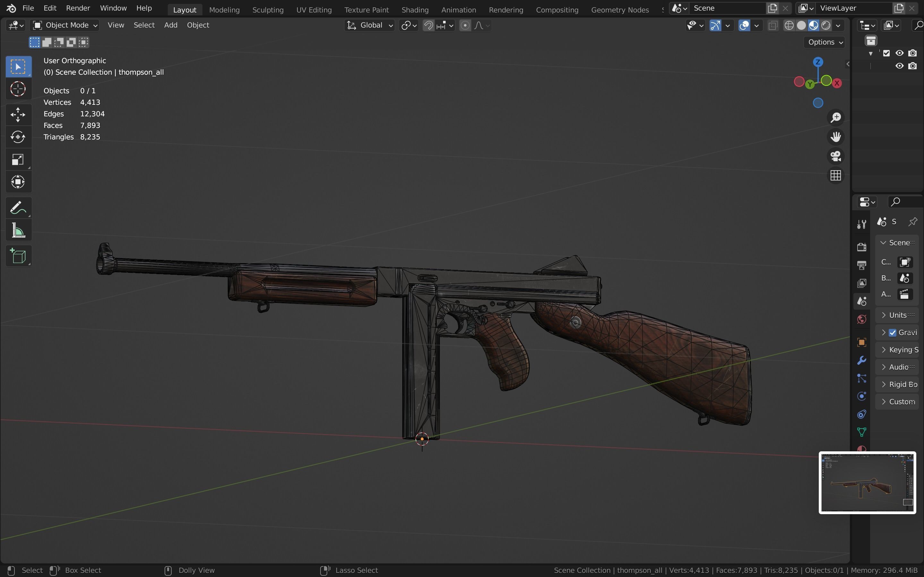Hide thompson_all object with eye icon
Viewport: 924px width, 577px height.
pos(899,66)
